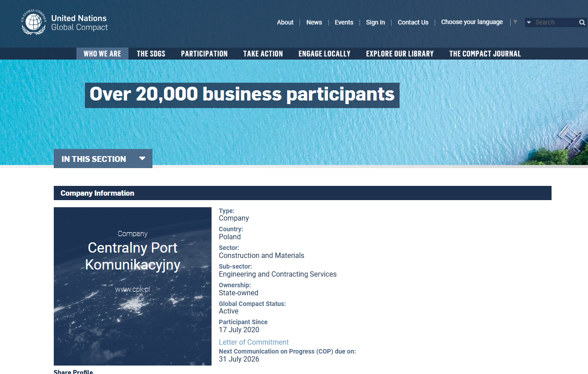Open the Letter of Commitment link
Screen dimensions: 588x374
(x=253, y=342)
